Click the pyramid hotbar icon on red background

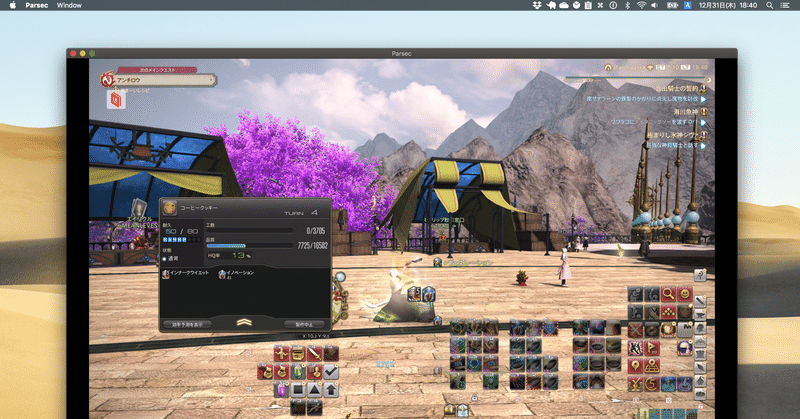[x=652, y=366]
